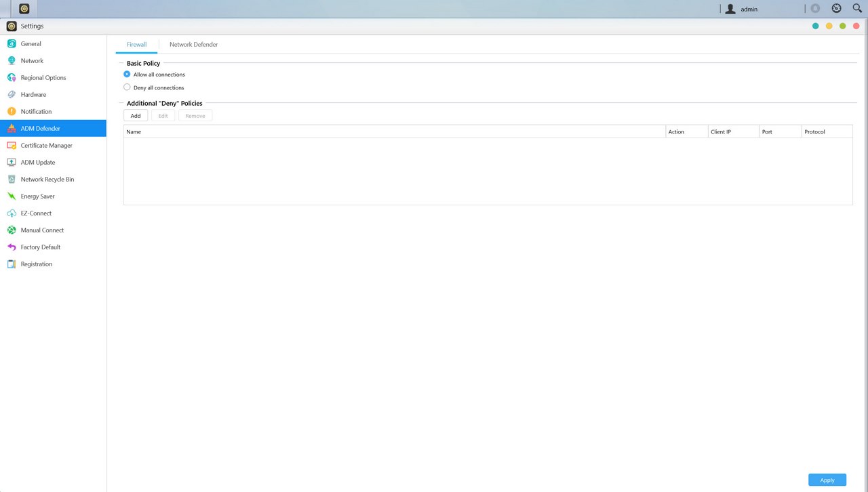
Task: Open the Certificate Manager icon
Action: click(x=12, y=145)
